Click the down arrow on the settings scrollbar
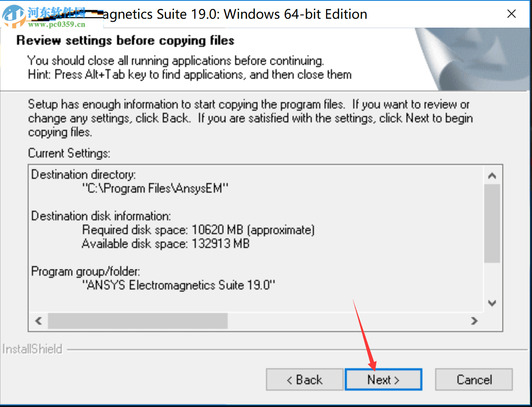Screen dimensions: 532x407 coord(492,303)
